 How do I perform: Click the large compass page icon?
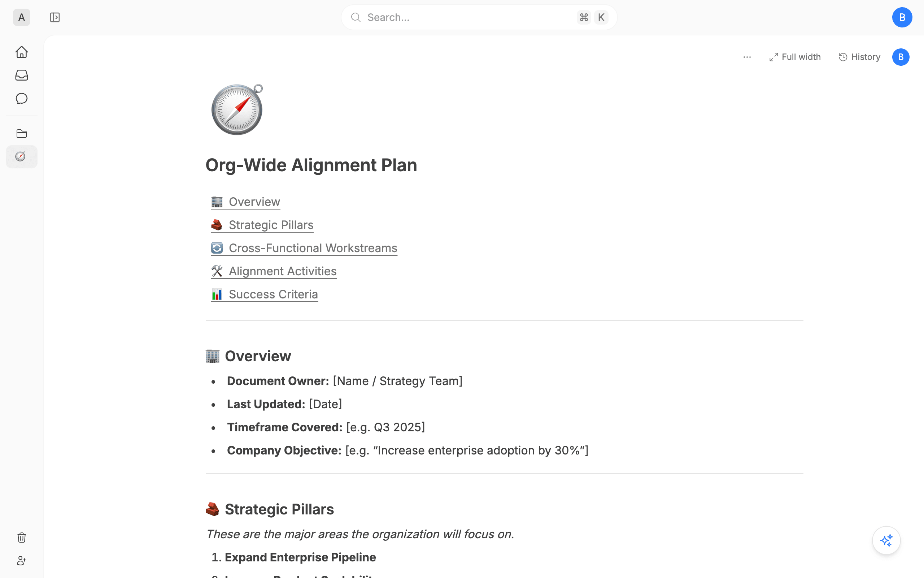click(237, 110)
